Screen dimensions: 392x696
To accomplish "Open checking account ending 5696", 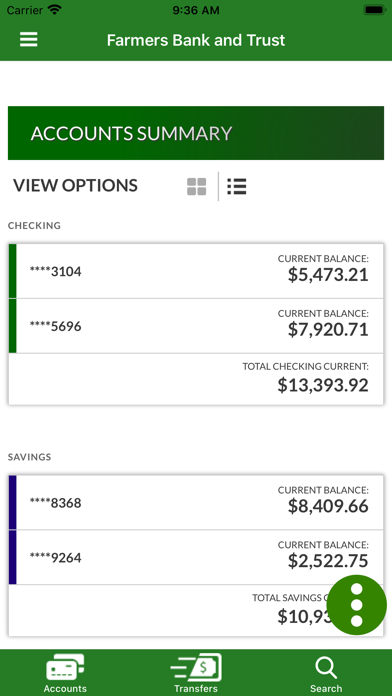I will pyautogui.click(x=196, y=326).
